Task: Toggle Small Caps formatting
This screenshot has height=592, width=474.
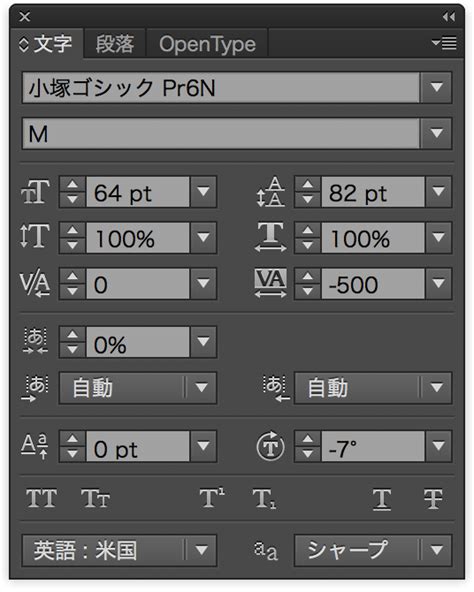Action: [95, 498]
